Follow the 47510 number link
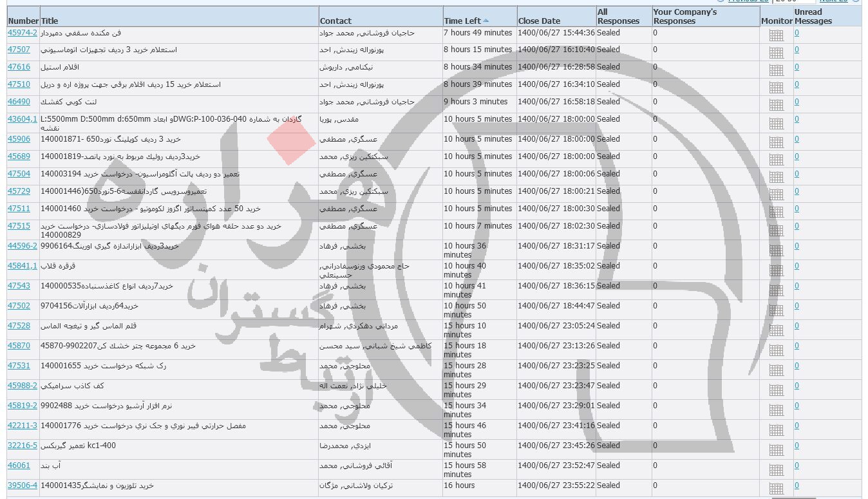 pyautogui.click(x=19, y=84)
